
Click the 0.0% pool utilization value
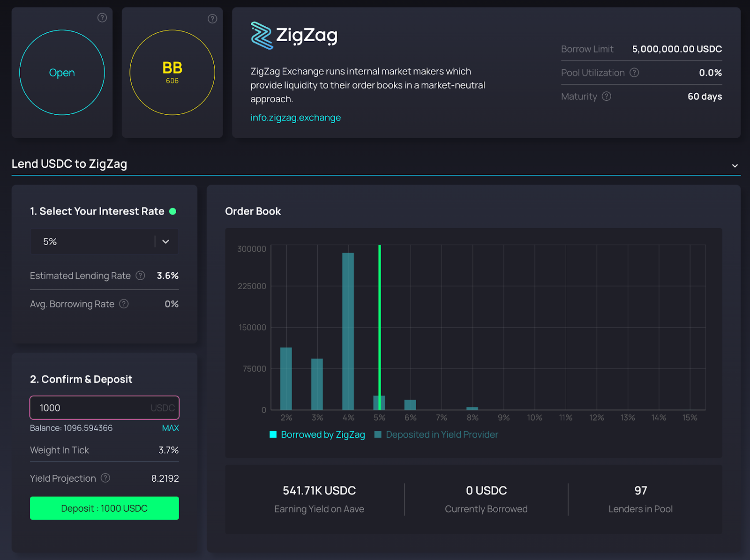[x=710, y=73]
